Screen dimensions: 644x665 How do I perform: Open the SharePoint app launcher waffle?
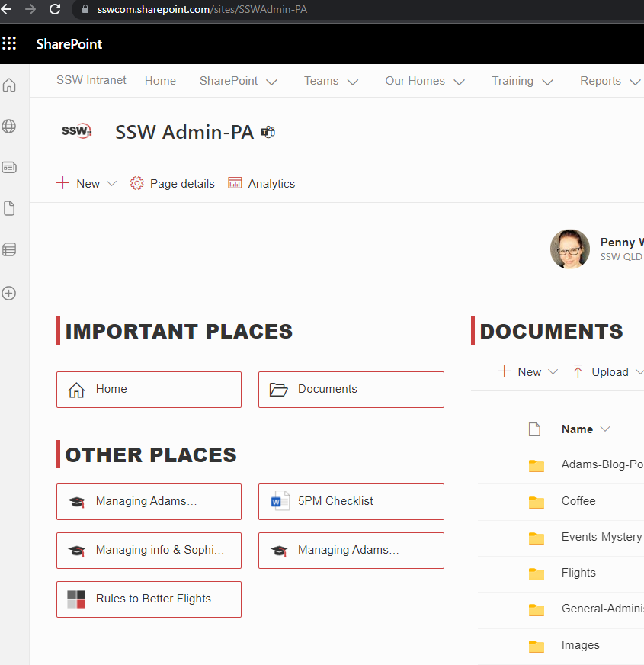coord(9,43)
